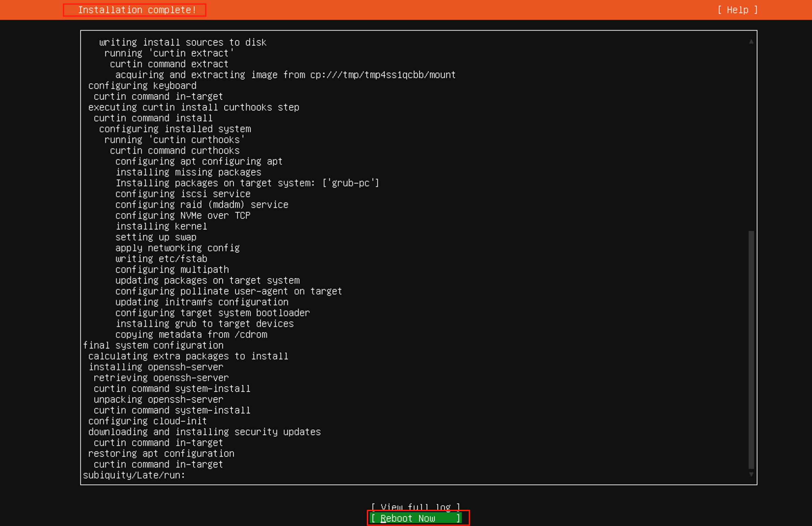Click 'copying metadata from /cdrom' line
Viewport: 812px width, 526px height.
(191, 334)
